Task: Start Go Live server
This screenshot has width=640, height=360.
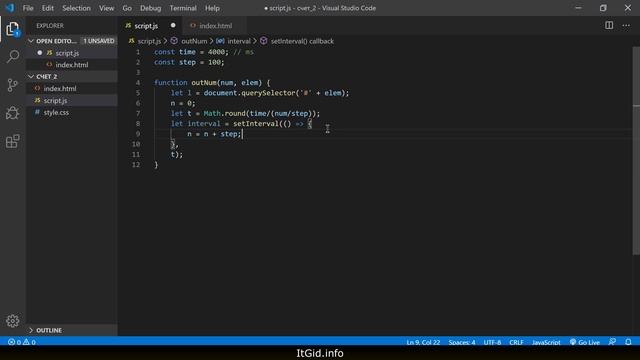Action: pyautogui.click(x=585, y=342)
